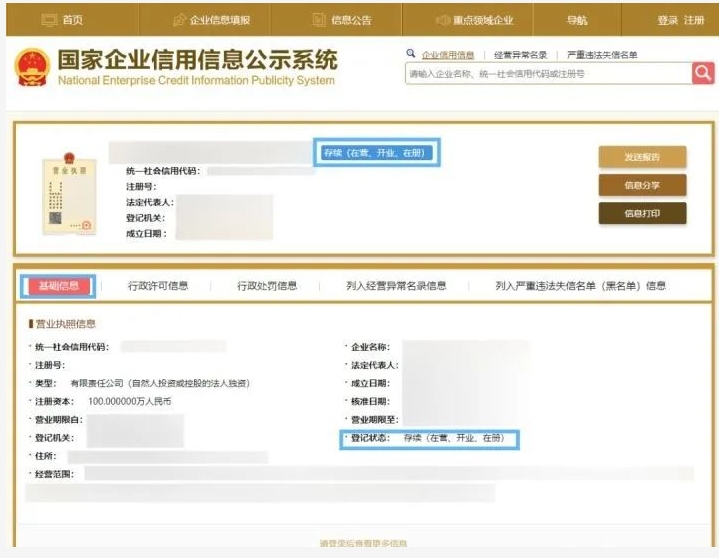Screen dimensions: 719x558
Task: Open the 企业信息填报 menu item
Action: coord(220,20)
